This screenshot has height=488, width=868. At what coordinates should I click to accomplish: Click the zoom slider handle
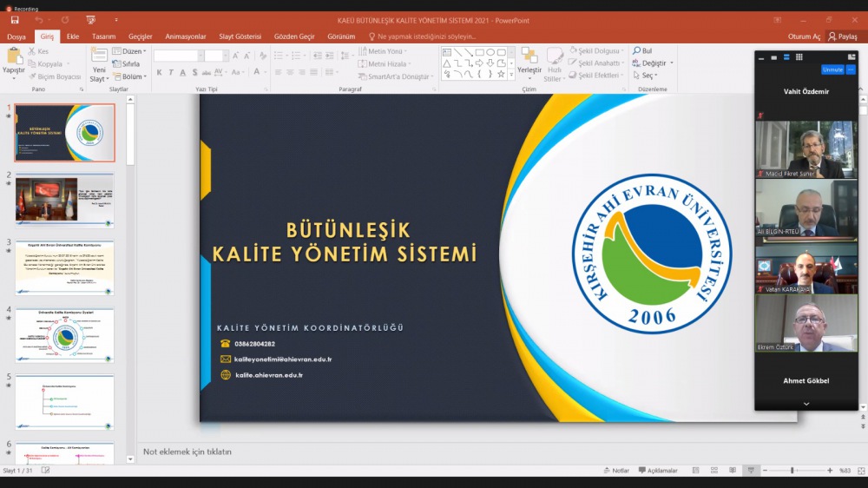[792, 471]
